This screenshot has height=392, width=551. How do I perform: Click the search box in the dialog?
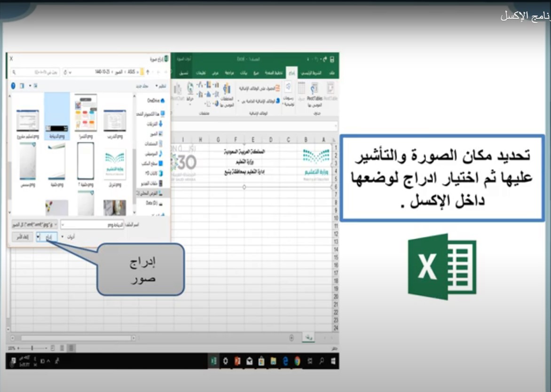pyautogui.click(x=35, y=72)
